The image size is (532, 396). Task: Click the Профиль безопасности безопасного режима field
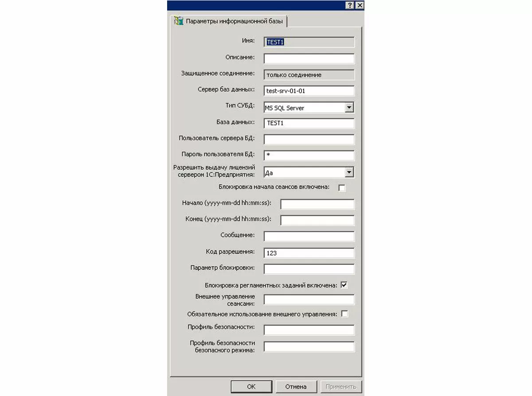coord(309,346)
